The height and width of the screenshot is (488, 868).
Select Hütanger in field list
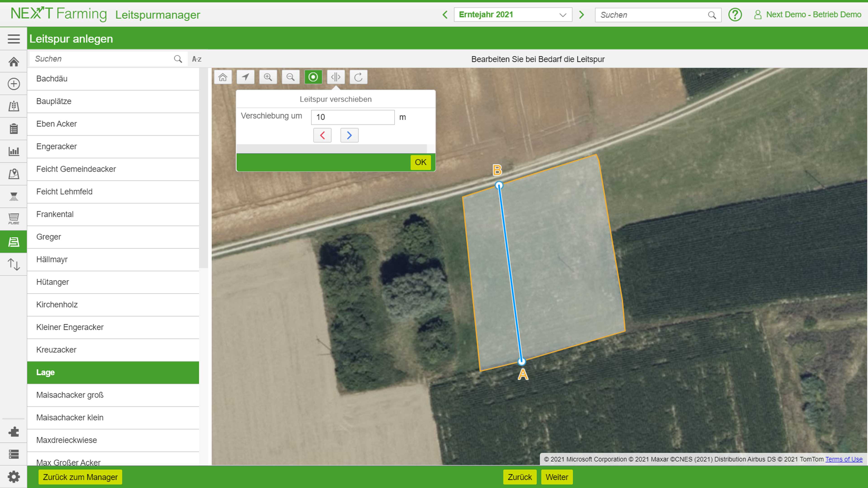[113, 282]
